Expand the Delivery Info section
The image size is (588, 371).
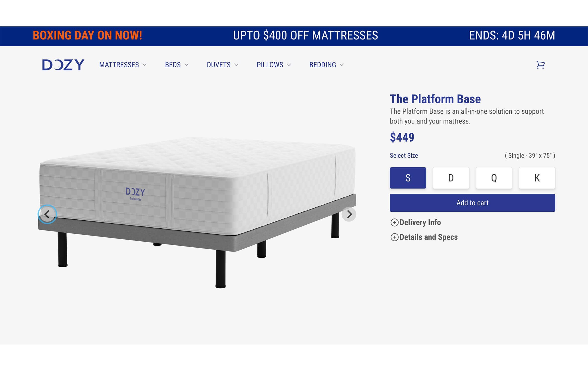point(420,222)
